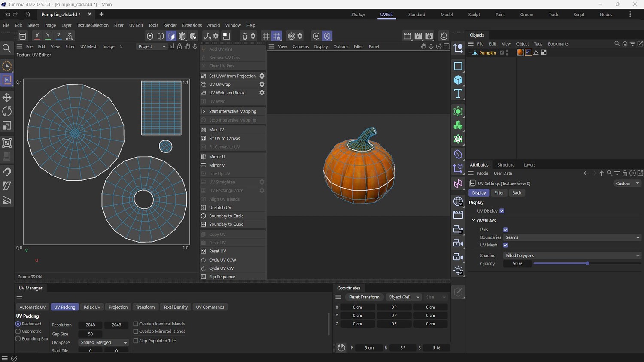Click the magnet snap icon
644x362 pixels.
[245, 36]
